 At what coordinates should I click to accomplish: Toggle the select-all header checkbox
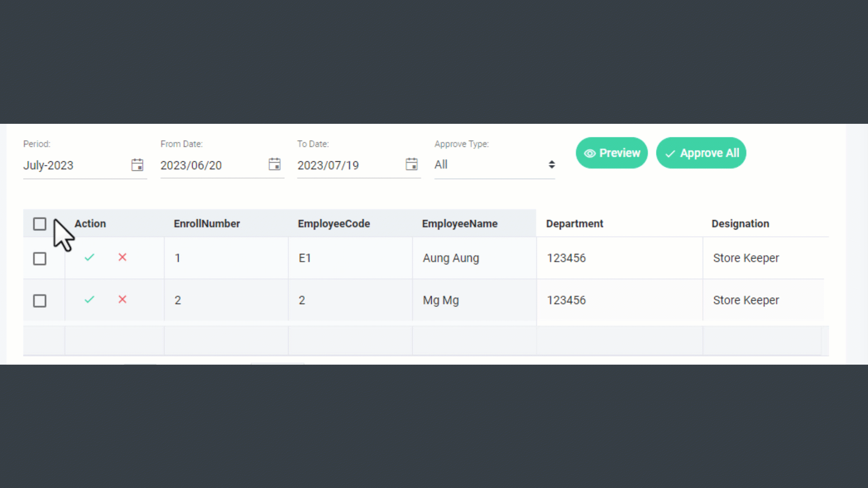40,224
